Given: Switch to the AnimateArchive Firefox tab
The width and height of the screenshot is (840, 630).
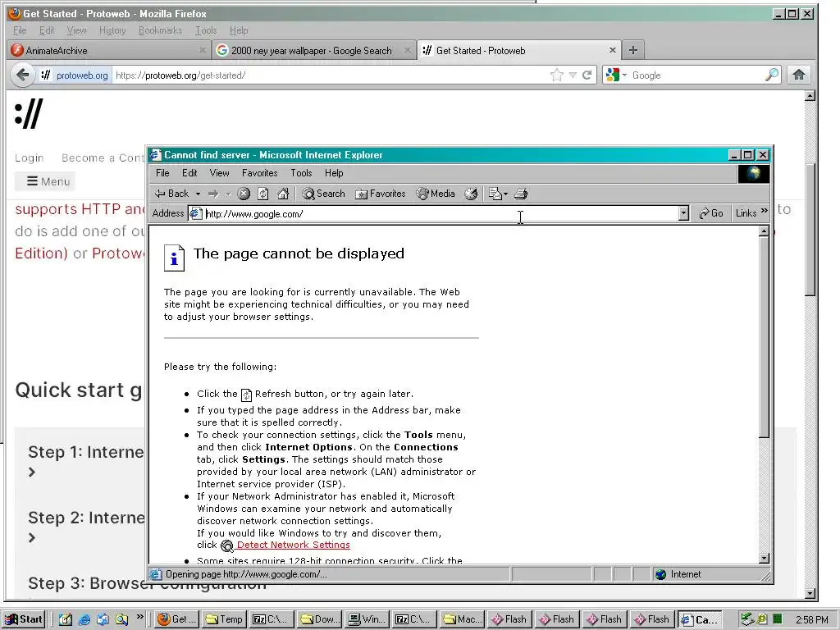Looking at the screenshot, I should (x=109, y=50).
